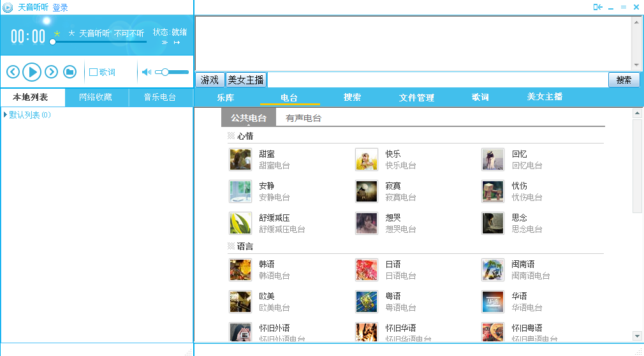
Task: Click the 快乐电台 text link
Action: [x=401, y=166]
